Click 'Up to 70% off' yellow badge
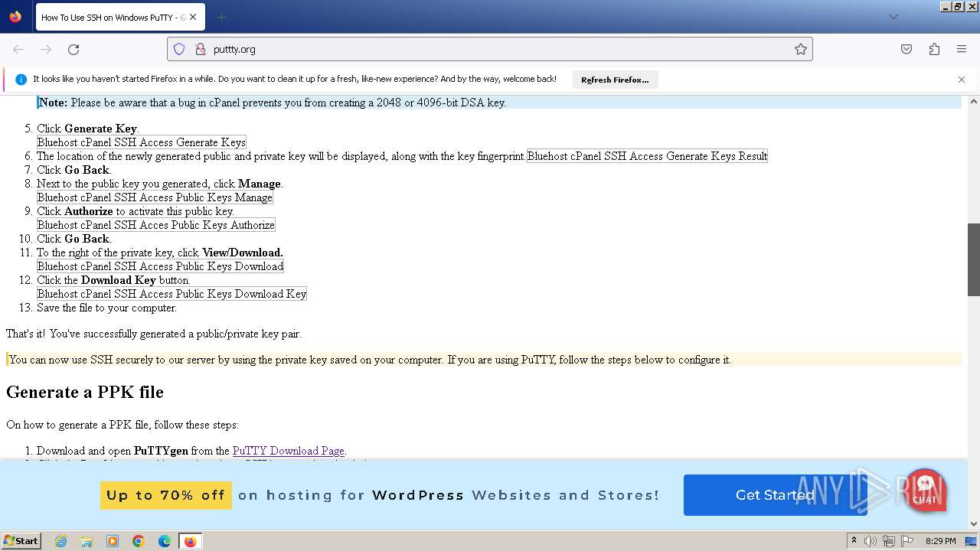Screen dimensions: 980x551 (165, 495)
